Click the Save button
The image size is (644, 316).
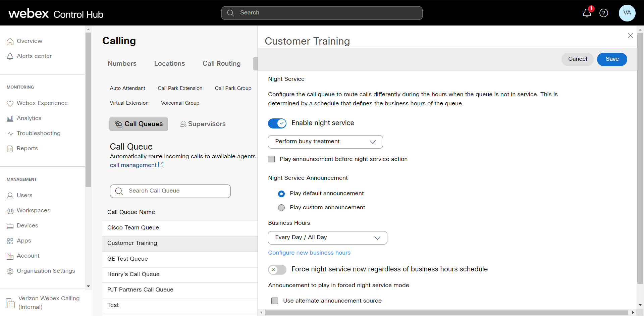coord(612,59)
